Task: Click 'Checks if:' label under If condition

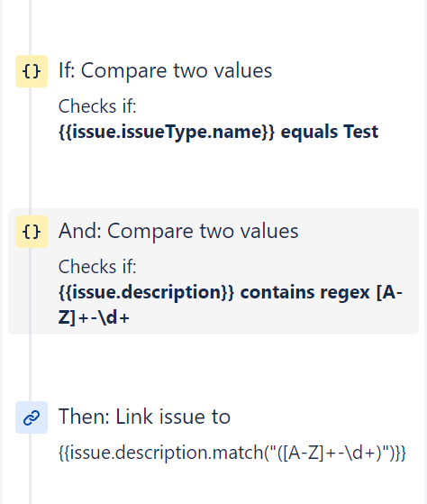Action: point(97,106)
